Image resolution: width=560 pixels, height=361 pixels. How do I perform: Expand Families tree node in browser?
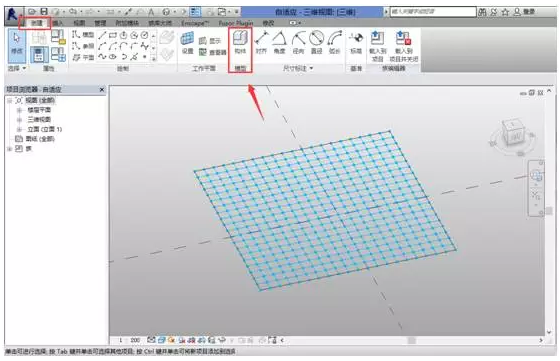[10, 149]
